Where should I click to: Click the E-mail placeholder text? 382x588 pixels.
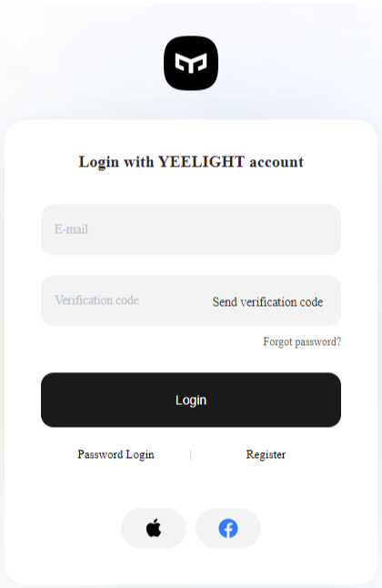pyautogui.click(x=71, y=229)
